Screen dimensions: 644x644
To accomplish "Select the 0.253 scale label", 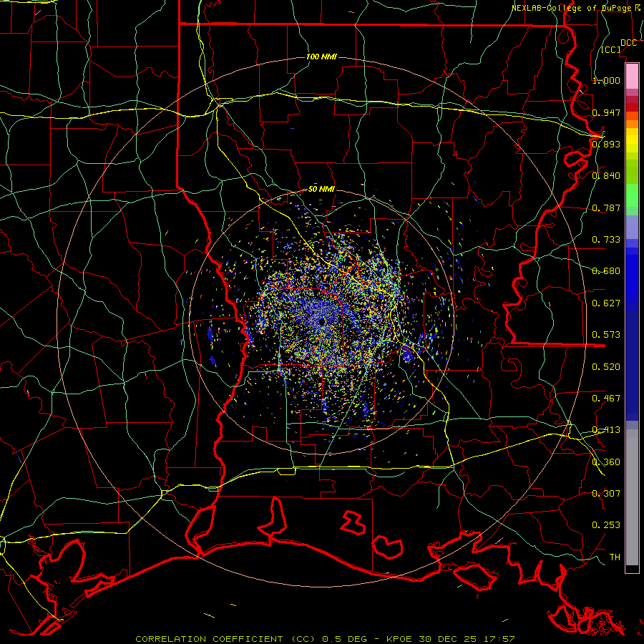I will click(606, 525).
